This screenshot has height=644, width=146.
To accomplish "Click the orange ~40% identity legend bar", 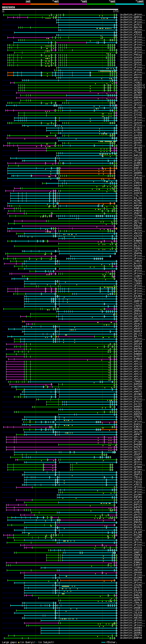I will pyautogui.click(x=45, y=4).
